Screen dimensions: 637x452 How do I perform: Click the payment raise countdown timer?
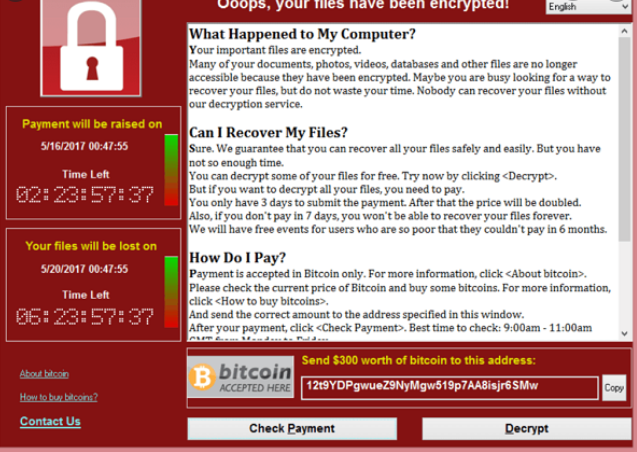tap(85, 195)
